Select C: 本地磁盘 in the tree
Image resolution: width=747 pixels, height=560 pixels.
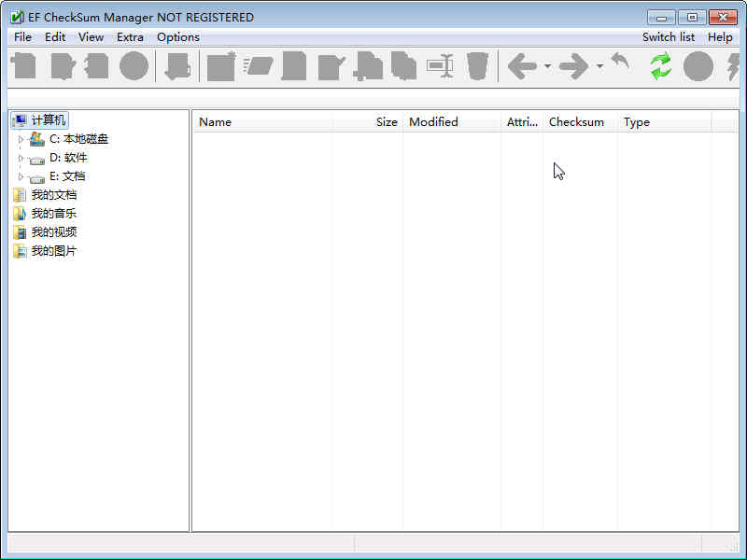tap(78, 139)
